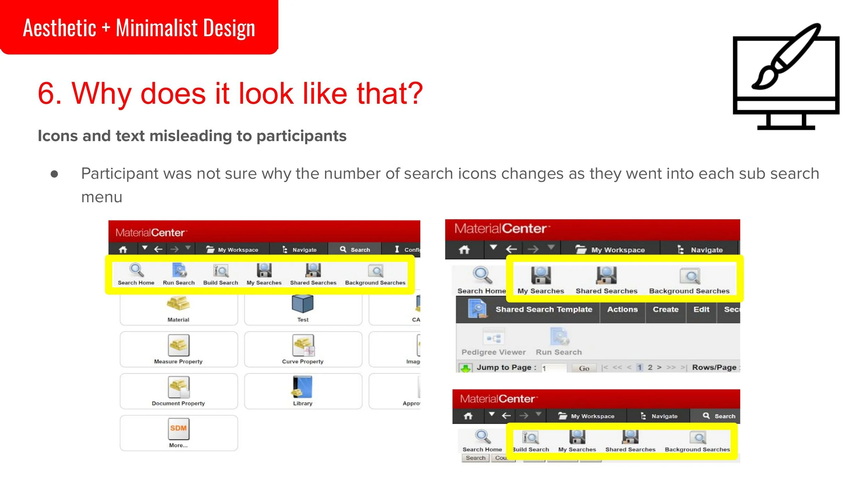
Task: Click the Measure Property icon
Action: (x=178, y=346)
